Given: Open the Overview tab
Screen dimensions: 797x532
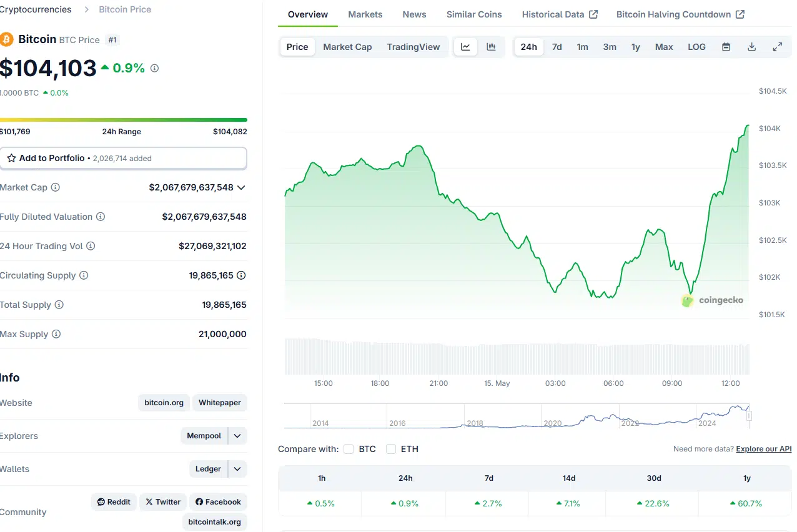Looking at the screenshot, I should point(308,14).
